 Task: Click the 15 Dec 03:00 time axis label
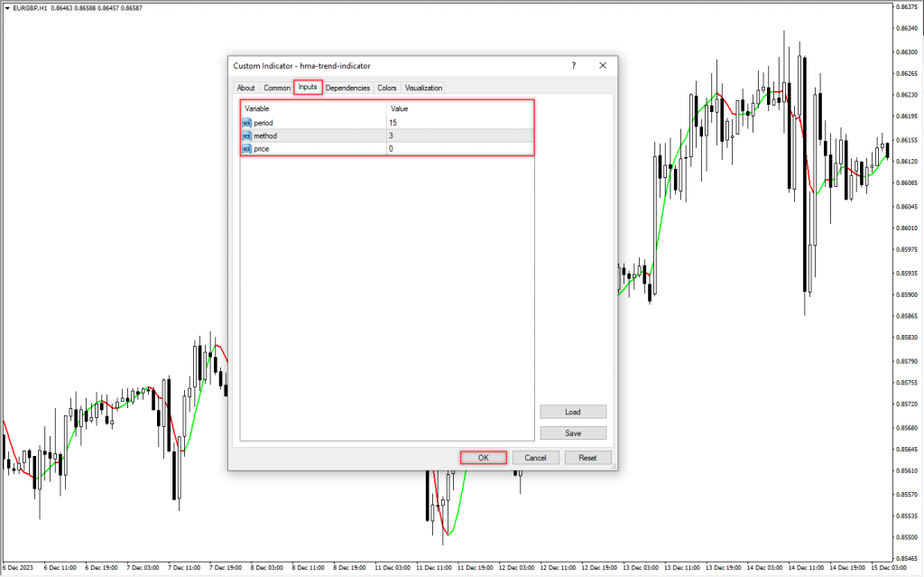coord(889,568)
